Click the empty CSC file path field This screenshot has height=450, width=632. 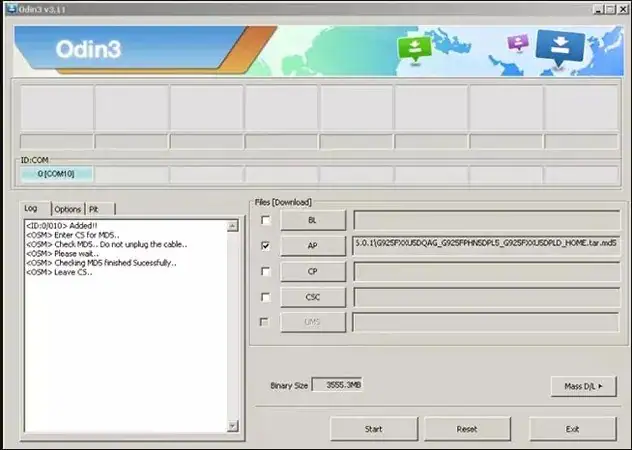(486, 297)
